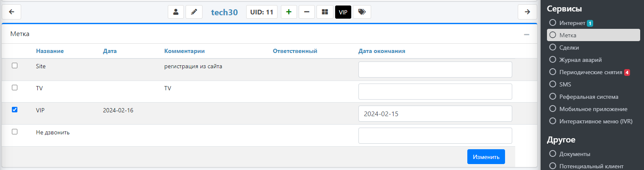Screen dimensions: 644x170
Task: Click the back arrow navigation button
Action: point(12,12)
